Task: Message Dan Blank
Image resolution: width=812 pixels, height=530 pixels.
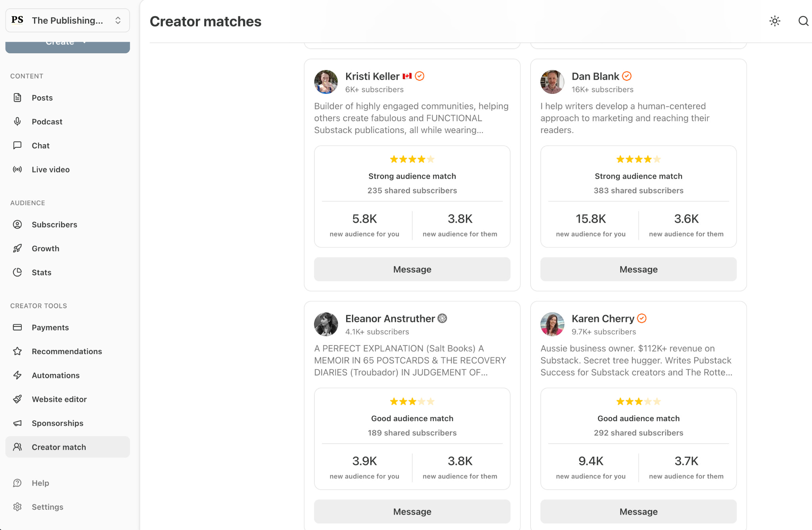Action: pyautogui.click(x=639, y=269)
